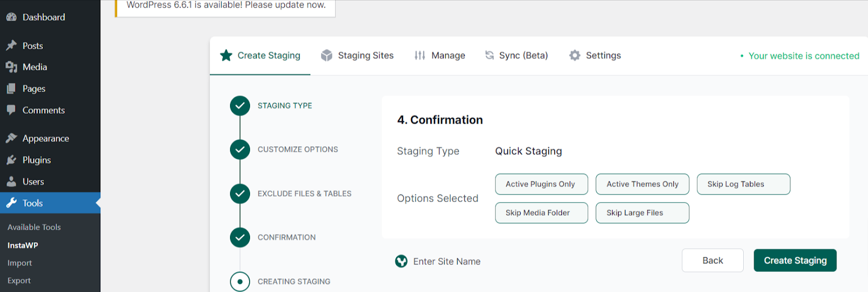Click the Active Plugins Only chip

coord(541,184)
